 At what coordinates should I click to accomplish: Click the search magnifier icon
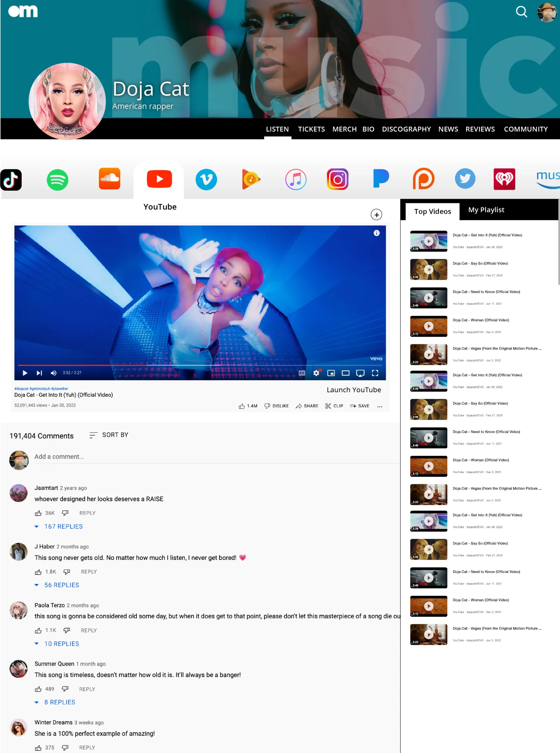click(x=521, y=12)
